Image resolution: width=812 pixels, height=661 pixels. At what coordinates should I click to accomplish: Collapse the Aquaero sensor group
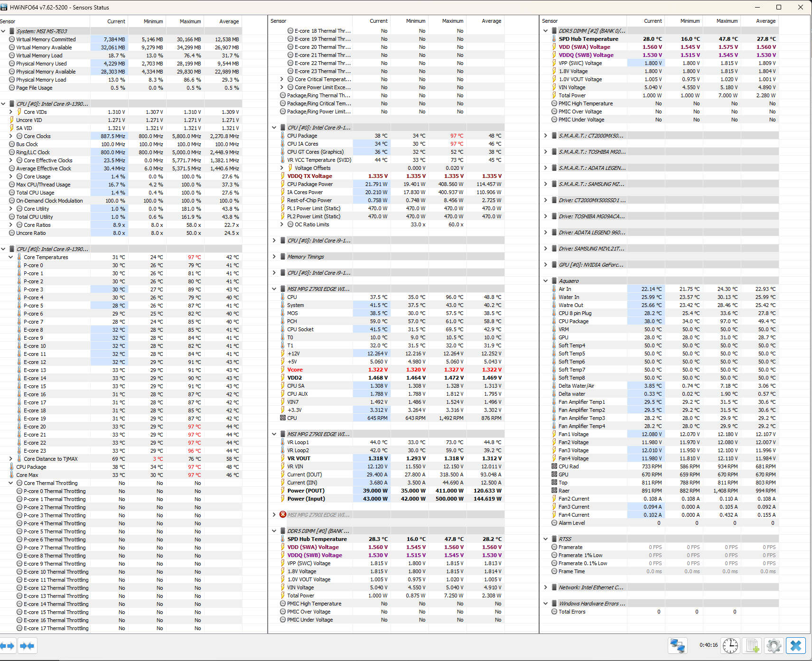tap(546, 281)
